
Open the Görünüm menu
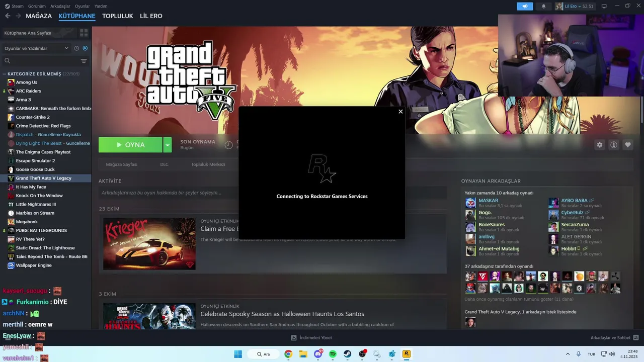point(37,6)
